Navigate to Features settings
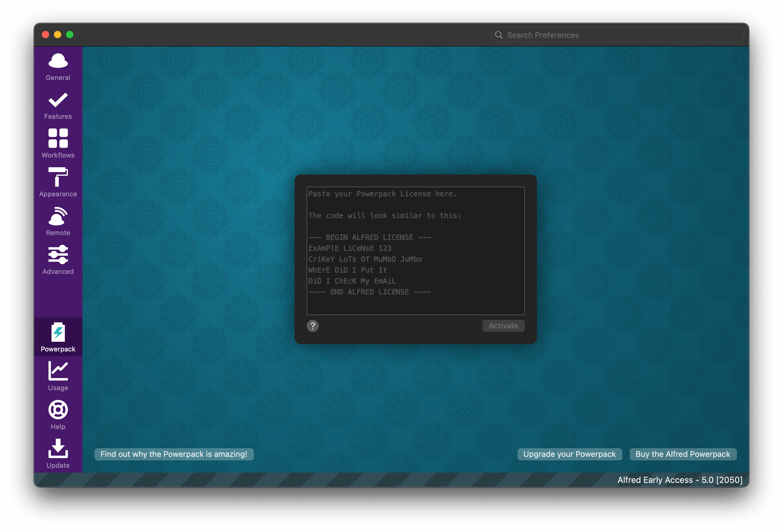The height and width of the screenshot is (532, 783). 58,106
